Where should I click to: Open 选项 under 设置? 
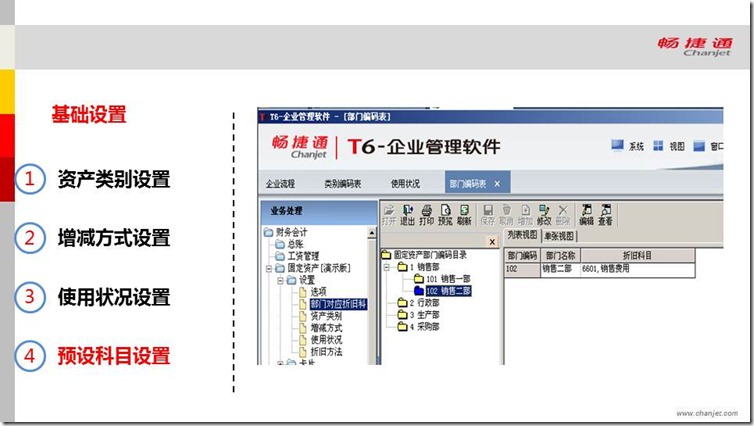click(318, 292)
